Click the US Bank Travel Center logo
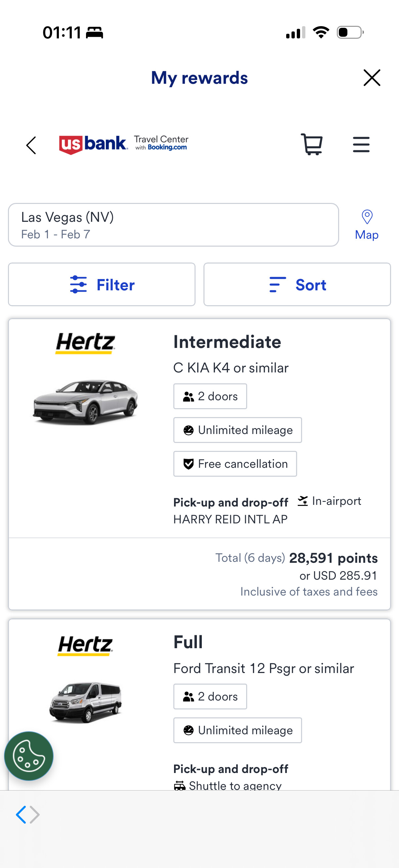The height and width of the screenshot is (868, 399). click(x=123, y=144)
